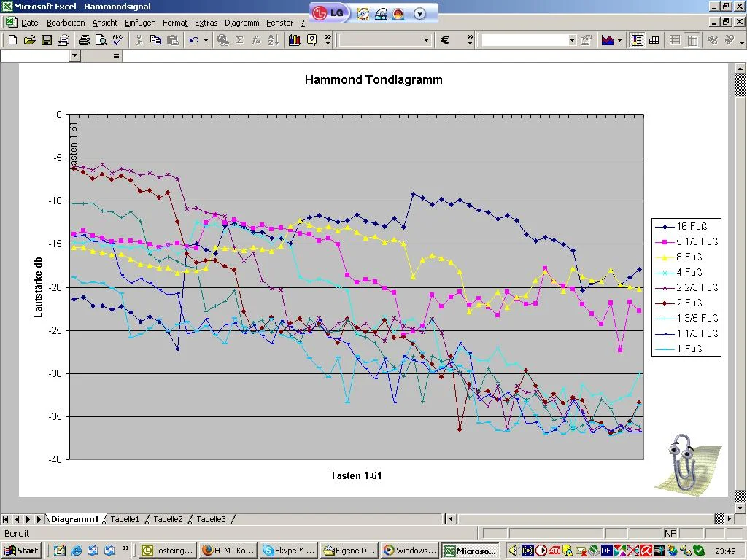
Task: Switch to the Tabelle2 sheet tab
Action: 168,519
